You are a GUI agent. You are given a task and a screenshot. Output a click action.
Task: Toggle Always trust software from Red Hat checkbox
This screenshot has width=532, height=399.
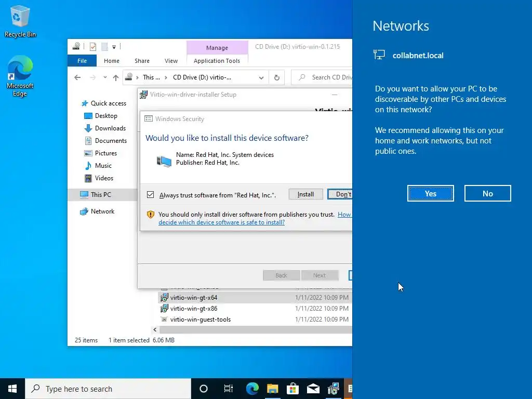[150, 195]
